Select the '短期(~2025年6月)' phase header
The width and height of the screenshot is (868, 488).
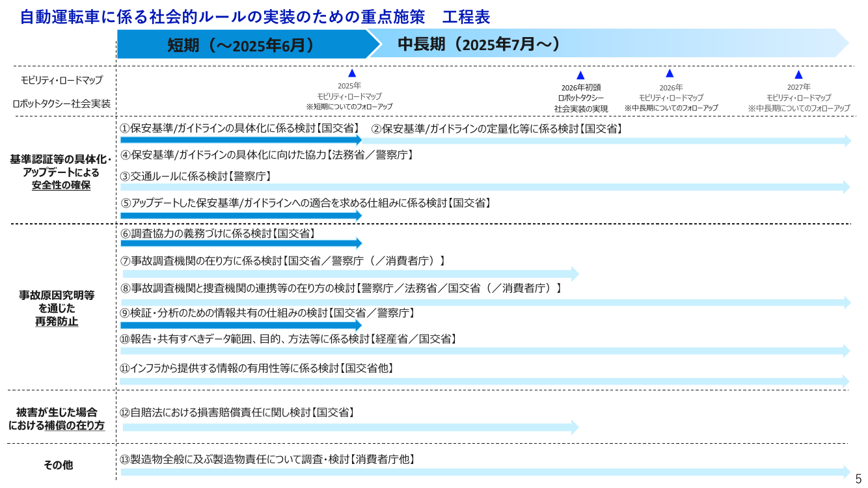point(247,44)
